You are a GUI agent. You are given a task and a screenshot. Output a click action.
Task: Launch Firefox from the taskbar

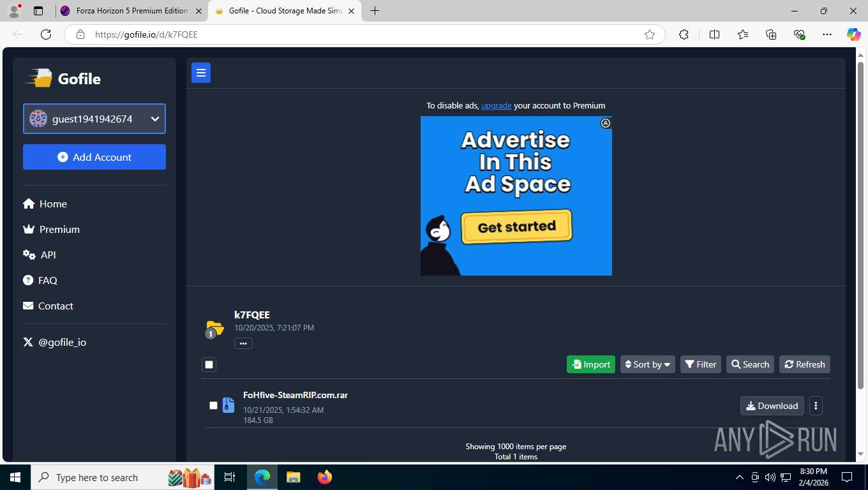tap(325, 477)
